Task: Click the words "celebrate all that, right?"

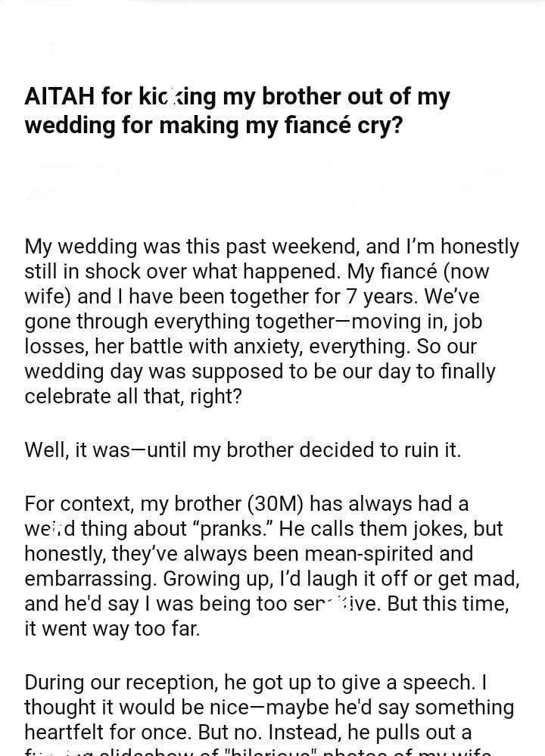Action: [x=133, y=397]
